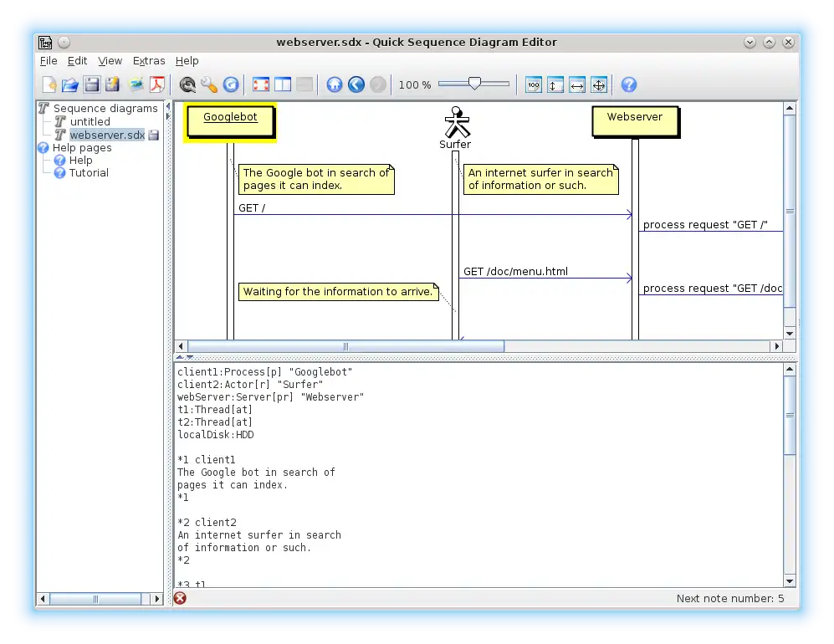834x644 pixels.
Task: Open the Extras menu
Action: click(x=149, y=60)
